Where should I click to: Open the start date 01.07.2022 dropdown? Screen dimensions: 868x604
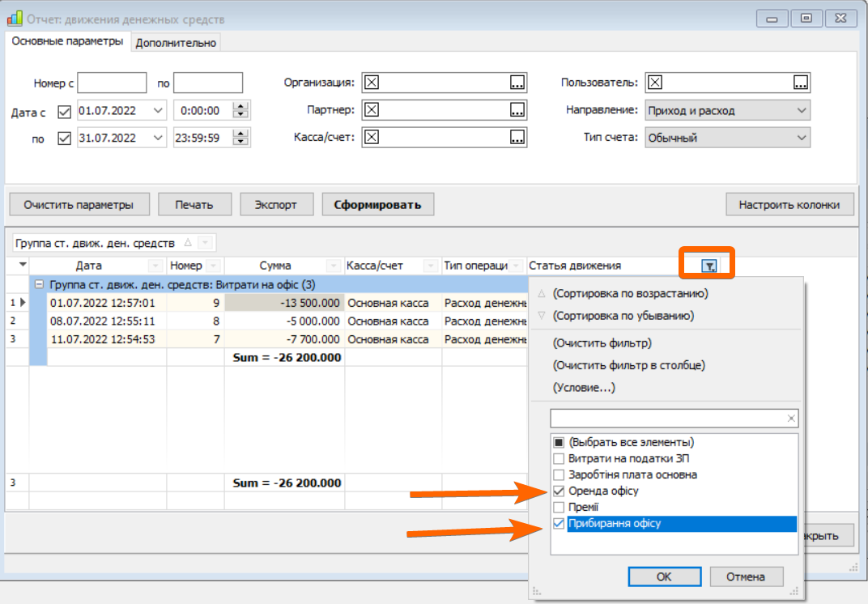tap(158, 110)
